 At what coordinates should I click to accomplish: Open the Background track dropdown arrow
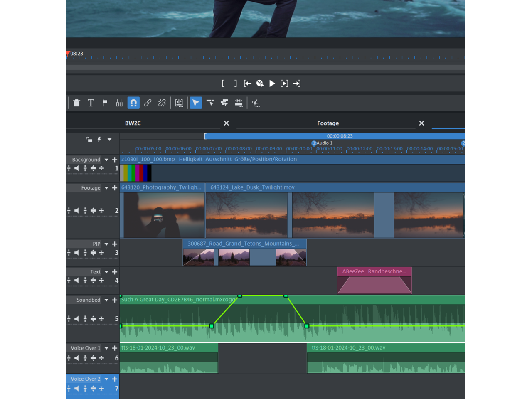(106, 160)
